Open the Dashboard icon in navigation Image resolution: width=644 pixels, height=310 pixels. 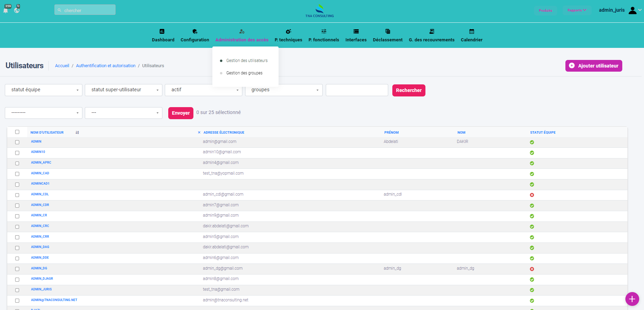[162, 31]
